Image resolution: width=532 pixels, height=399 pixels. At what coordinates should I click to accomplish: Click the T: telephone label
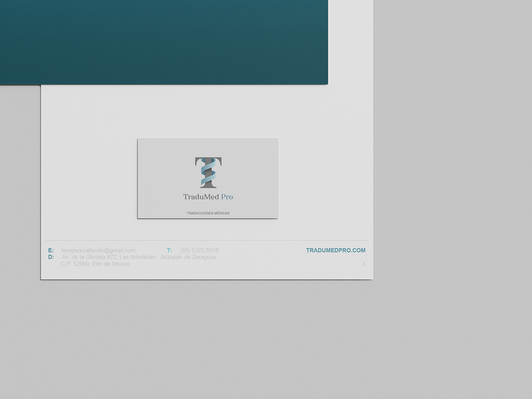pyautogui.click(x=169, y=250)
